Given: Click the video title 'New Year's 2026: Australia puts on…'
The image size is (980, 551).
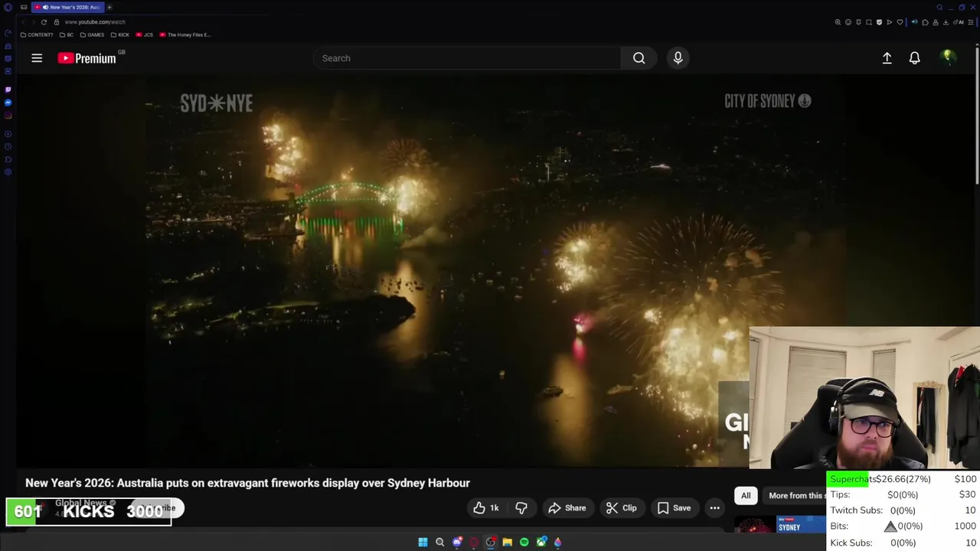Looking at the screenshot, I should pyautogui.click(x=247, y=483).
